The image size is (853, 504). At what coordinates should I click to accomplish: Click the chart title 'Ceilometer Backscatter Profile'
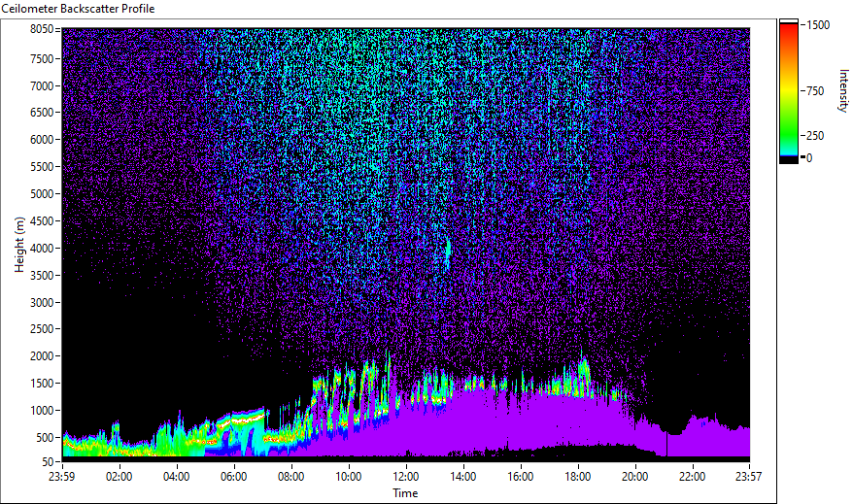point(78,9)
